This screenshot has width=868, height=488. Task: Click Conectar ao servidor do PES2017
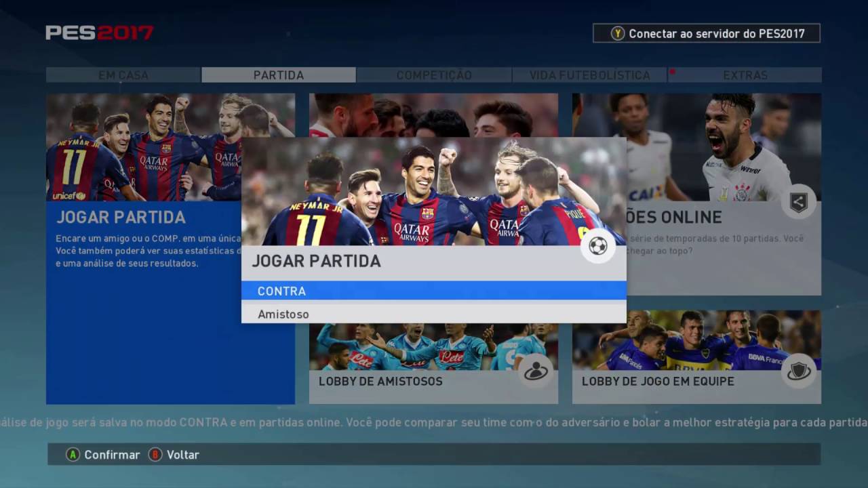tap(707, 33)
